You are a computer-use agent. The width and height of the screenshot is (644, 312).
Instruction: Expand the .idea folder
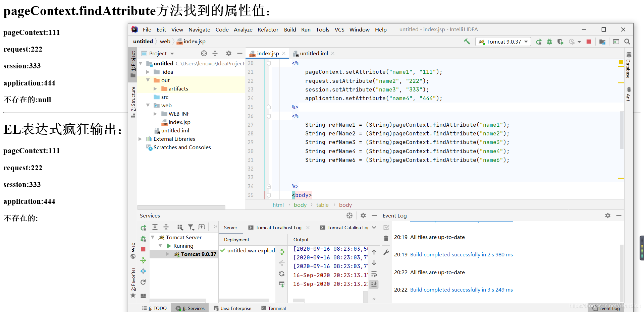[148, 72]
